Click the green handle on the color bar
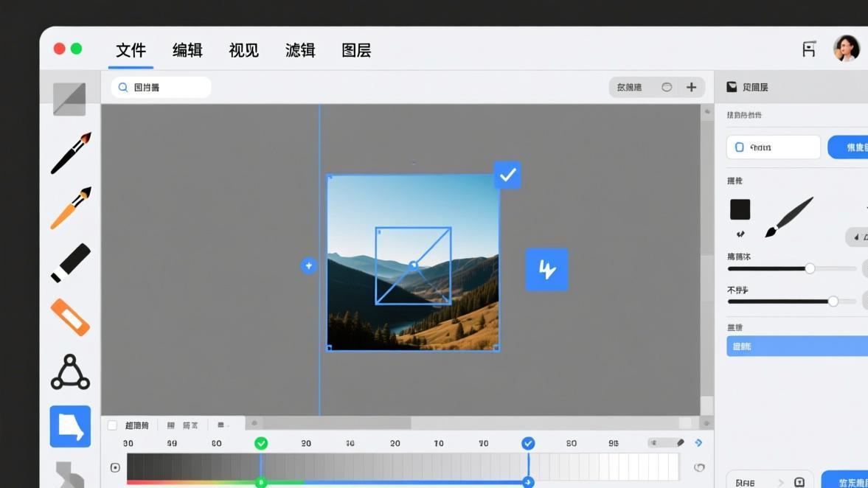 point(261,482)
